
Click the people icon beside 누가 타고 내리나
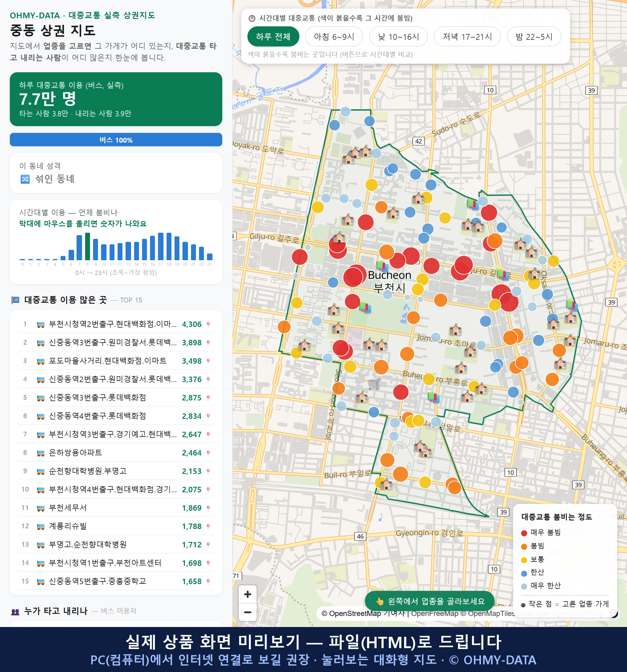pyautogui.click(x=15, y=611)
